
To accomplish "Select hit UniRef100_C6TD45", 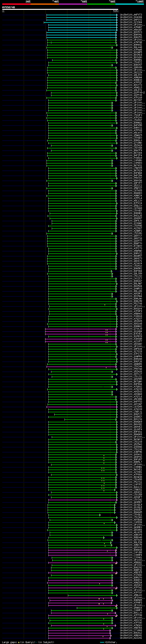I will point(131,407).
